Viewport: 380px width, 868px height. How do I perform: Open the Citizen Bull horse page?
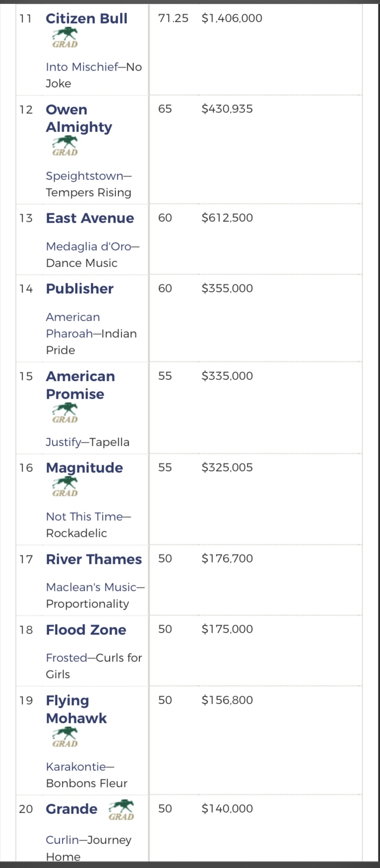click(86, 18)
